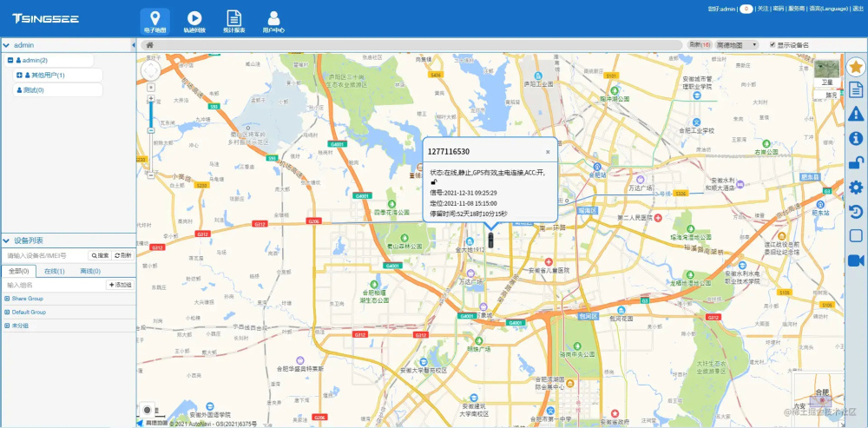Open the 高德地图 map provider dropdown
This screenshot has width=868, height=428.
[737, 45]
